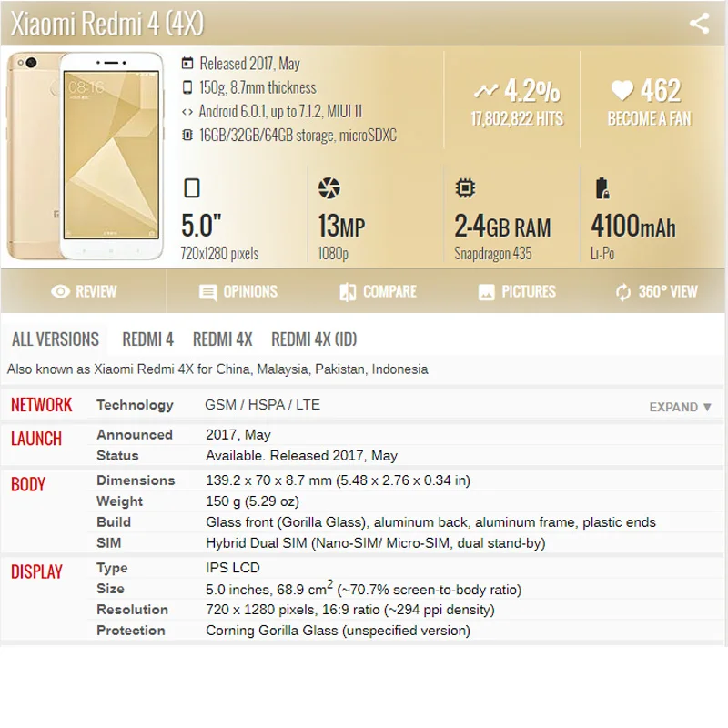Click the heart Become a Fan icon
Viewport: 728px width, 728px height.
(x=622, y=90)
